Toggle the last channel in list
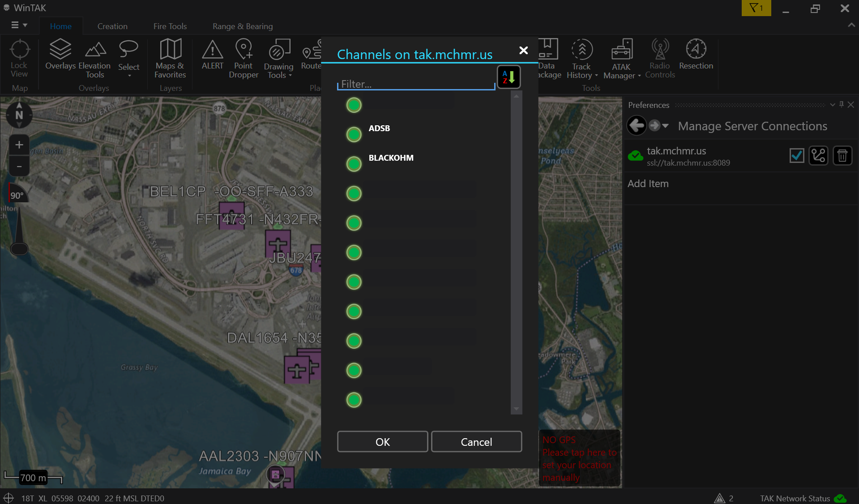Viewport: 859px width, 504px height. pyautogui.click(x=354, y=400)
